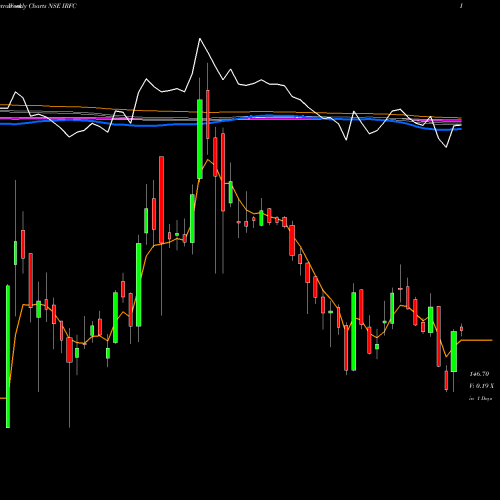Click the first tall green candle at left edge
Image resolution: width=500 pixels, height=500 pixels.
(x=8, y=356)
